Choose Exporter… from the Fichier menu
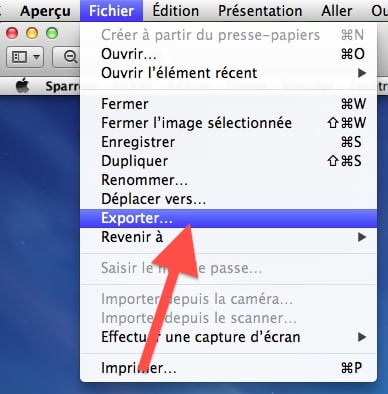Screen dimensions: 388x394 (228, 219)
